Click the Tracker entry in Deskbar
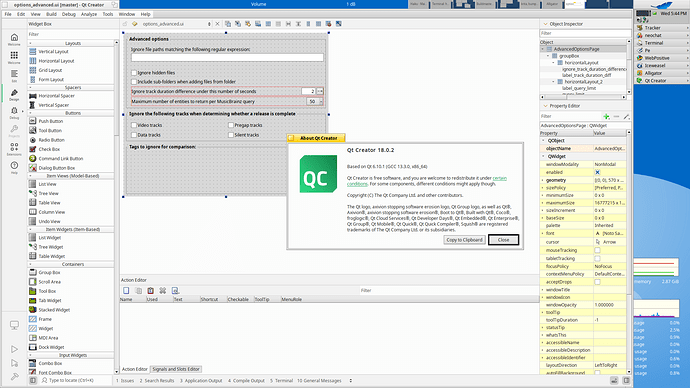 pos(661,28)
